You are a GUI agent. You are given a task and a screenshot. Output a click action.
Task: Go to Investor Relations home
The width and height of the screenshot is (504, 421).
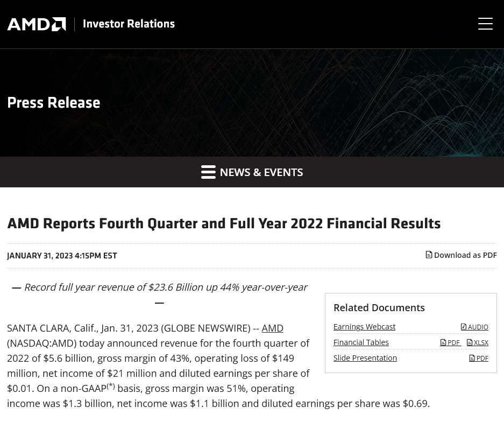(x=129, y=24)
